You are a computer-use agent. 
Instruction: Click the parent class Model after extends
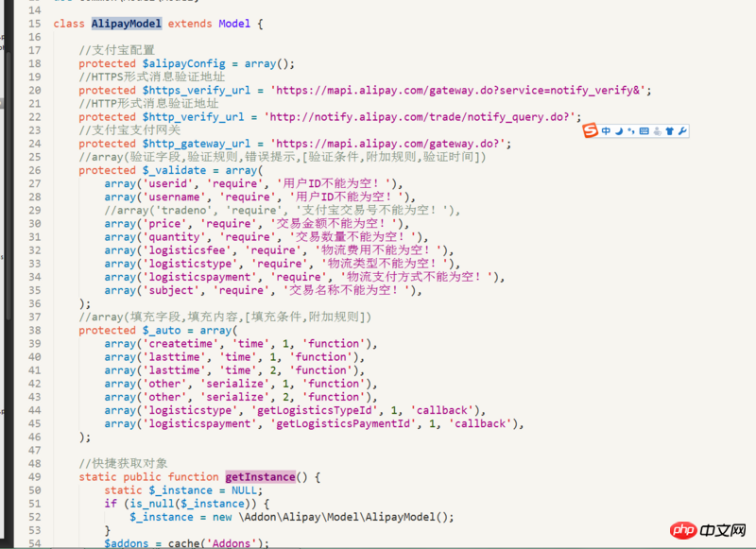coord(234,23)
